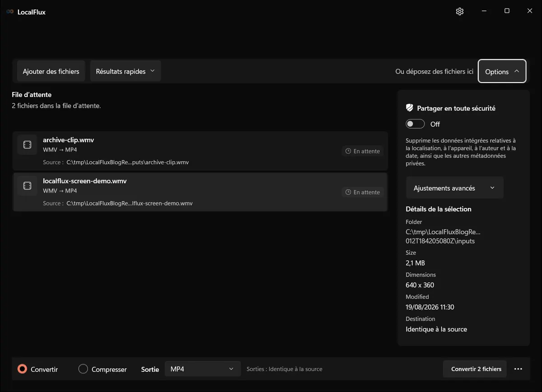Click the film icon beside archive-clip.wmv
The width and height of the screenshot is (542, 392).
[27, 145]
